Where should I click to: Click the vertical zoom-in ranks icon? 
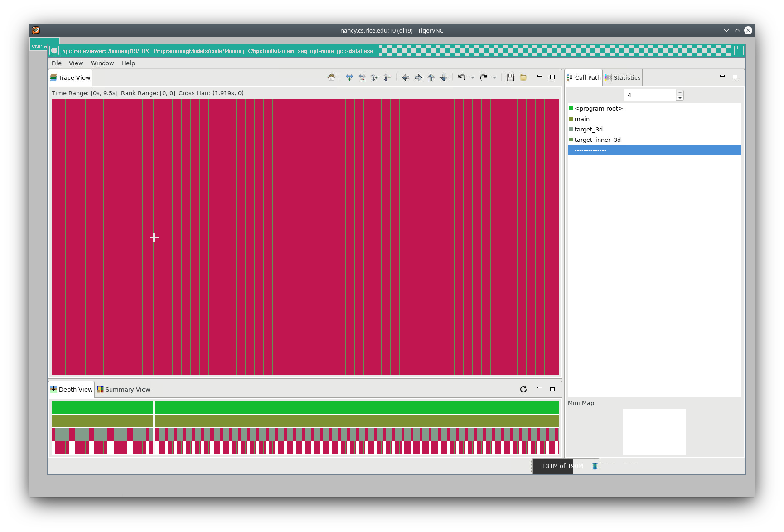point(374,77)
